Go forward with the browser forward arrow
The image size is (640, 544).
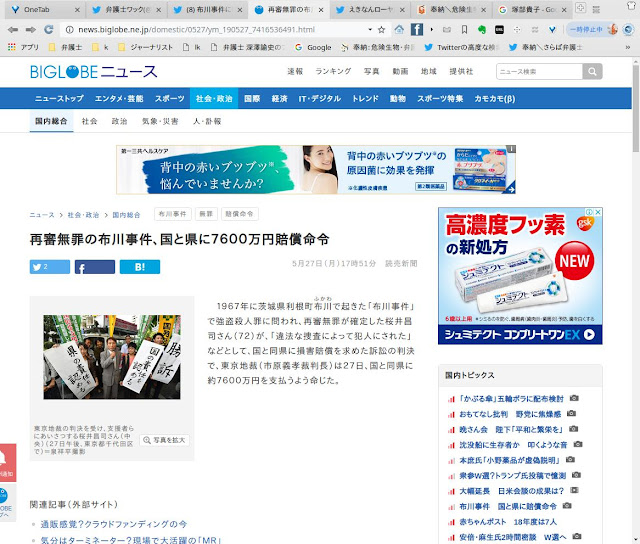click(31, 29)
